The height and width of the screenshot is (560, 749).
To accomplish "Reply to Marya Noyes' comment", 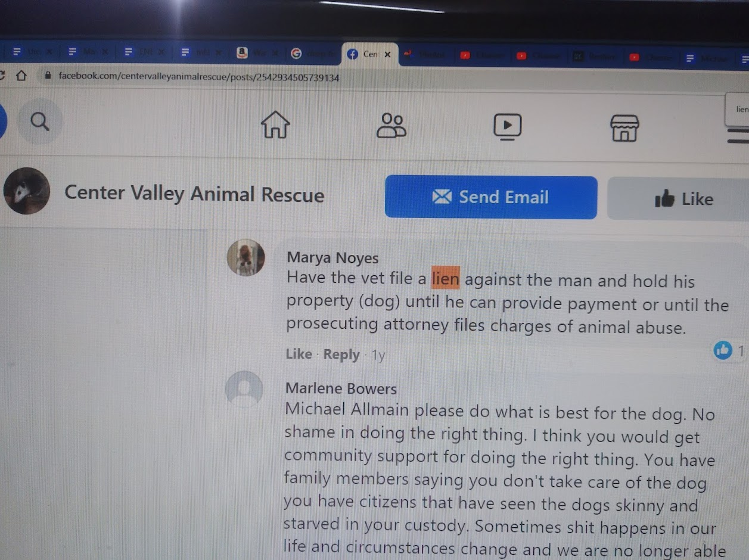I will click(x=341, y=354).
